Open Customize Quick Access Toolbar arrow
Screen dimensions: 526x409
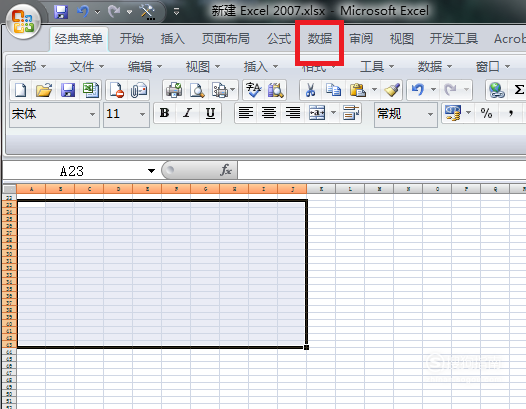176,12
